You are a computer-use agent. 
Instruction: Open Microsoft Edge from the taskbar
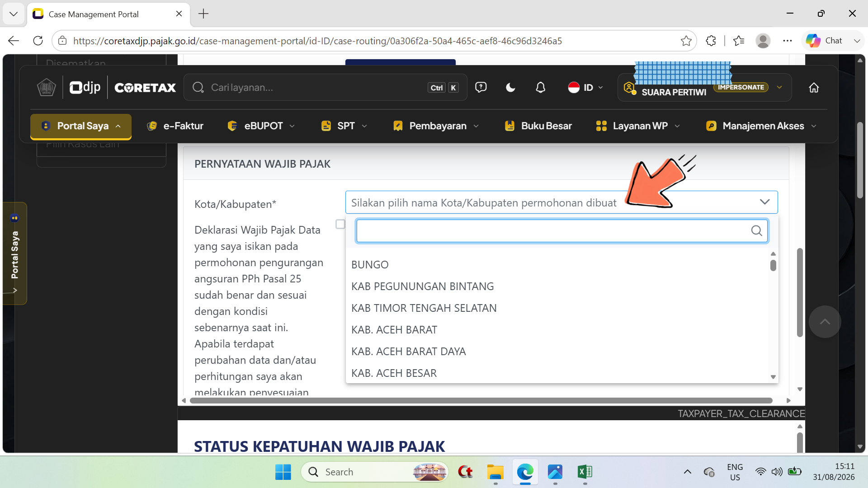525,472
